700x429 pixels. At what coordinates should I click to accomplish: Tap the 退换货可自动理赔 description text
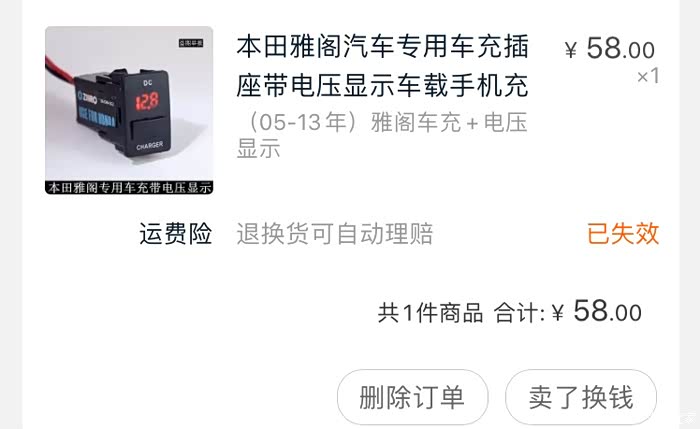[x=335, y=233]
